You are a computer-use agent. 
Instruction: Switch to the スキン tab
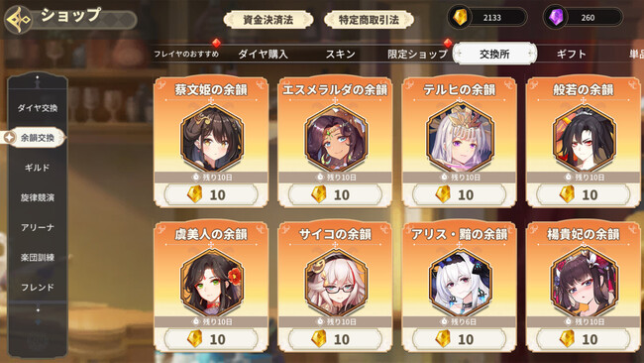(x=341, y=54)
